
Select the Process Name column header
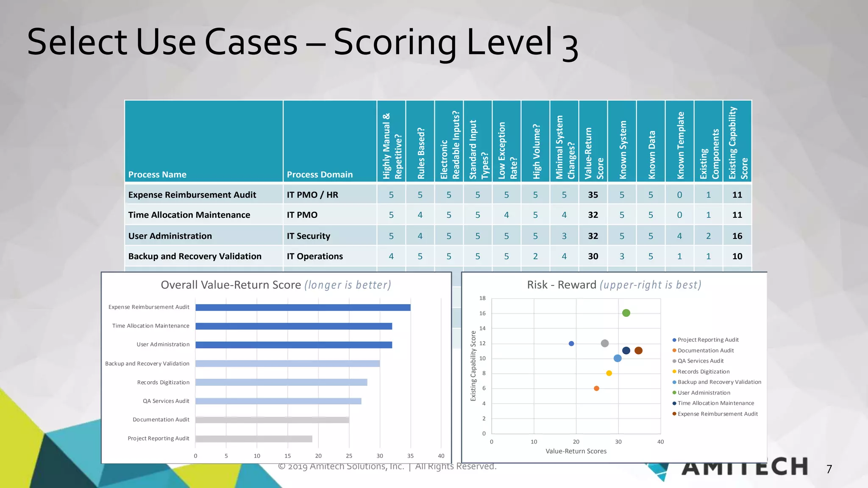[157, 175]
